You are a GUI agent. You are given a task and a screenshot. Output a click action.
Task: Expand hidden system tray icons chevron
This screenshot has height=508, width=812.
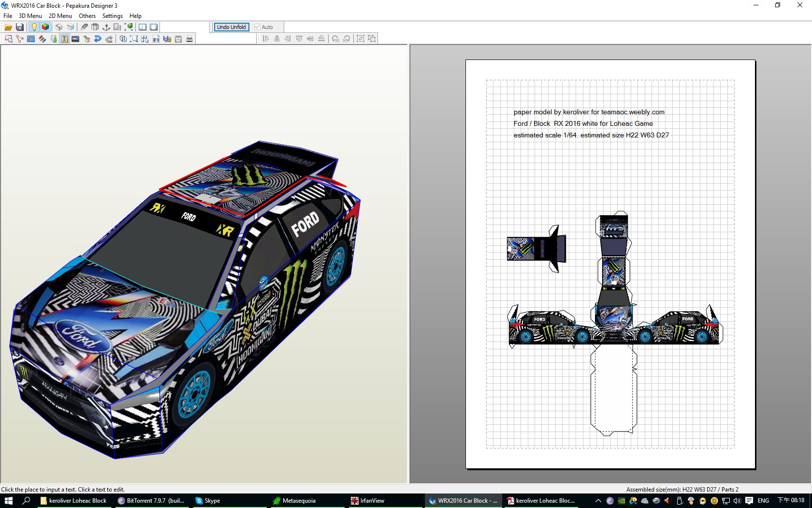coord(598,501)
